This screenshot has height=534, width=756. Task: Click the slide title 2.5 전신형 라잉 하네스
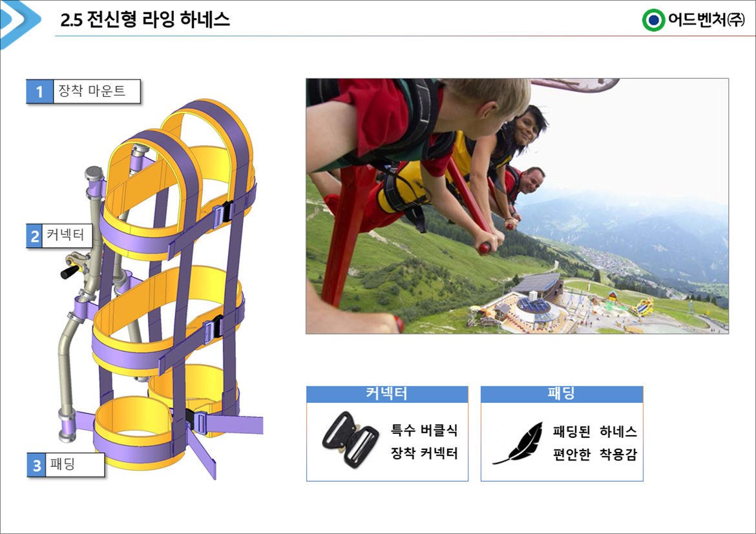click(x=145, y=20)
